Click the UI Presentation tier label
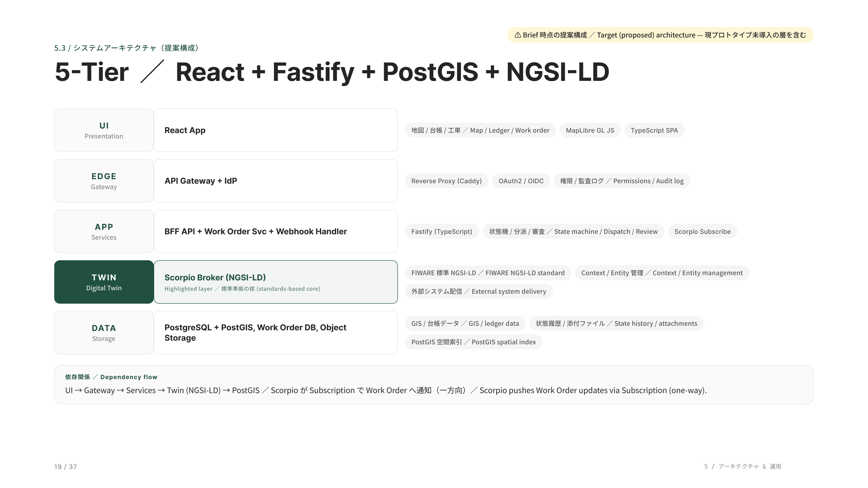The image size is (868, 488). (x=104, y=130)
